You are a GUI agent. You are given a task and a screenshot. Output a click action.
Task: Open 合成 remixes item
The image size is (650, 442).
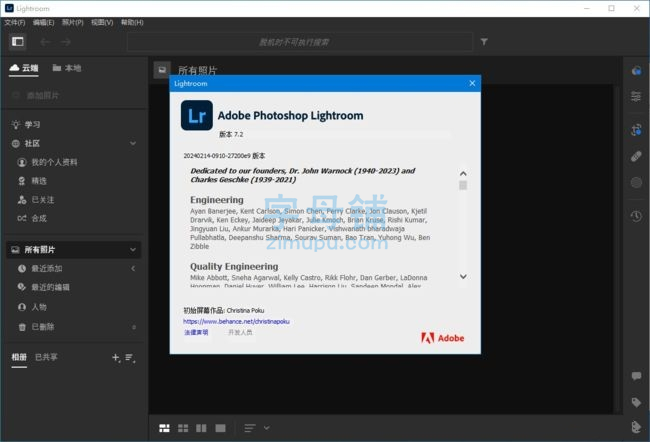coord(32,219)
